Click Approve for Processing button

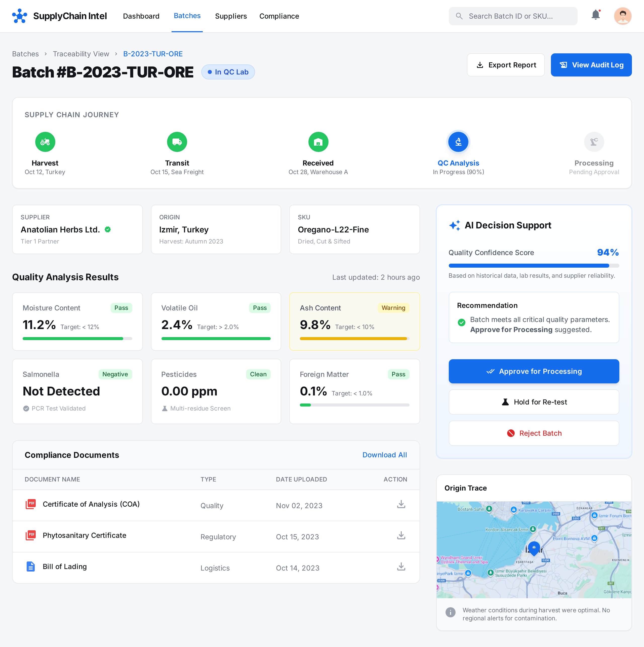tap(534, 371)
